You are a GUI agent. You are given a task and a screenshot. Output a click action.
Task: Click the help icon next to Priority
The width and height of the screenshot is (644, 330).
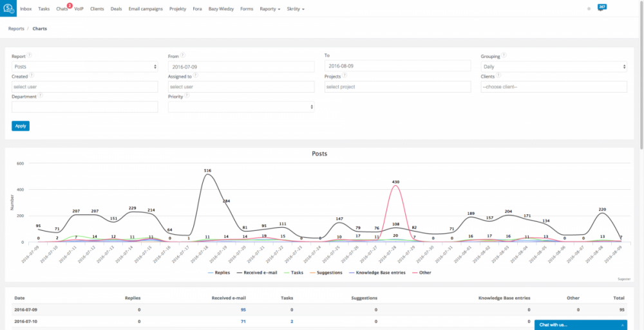click(187, 96)
